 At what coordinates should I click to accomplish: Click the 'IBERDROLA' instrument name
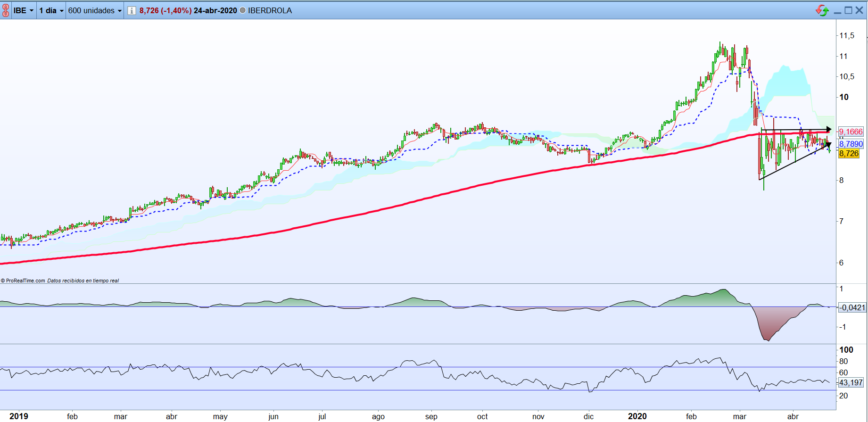(x=270, y=10)
